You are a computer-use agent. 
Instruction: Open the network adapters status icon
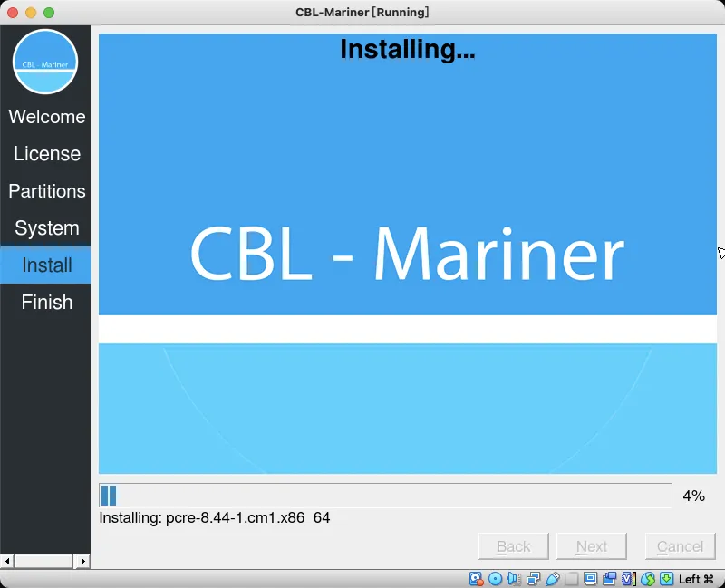[x=533, y=578]
